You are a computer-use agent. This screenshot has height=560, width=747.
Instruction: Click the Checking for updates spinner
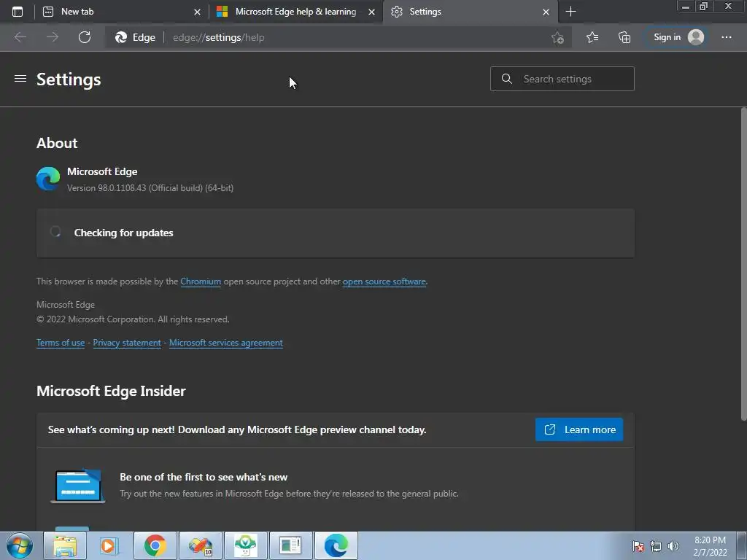click(x=55, y=232)
